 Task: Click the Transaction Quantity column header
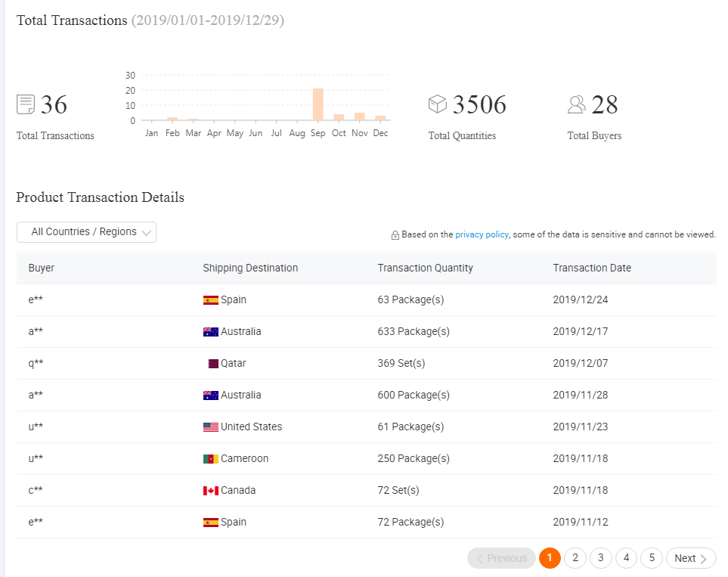[x=426, y=268]
